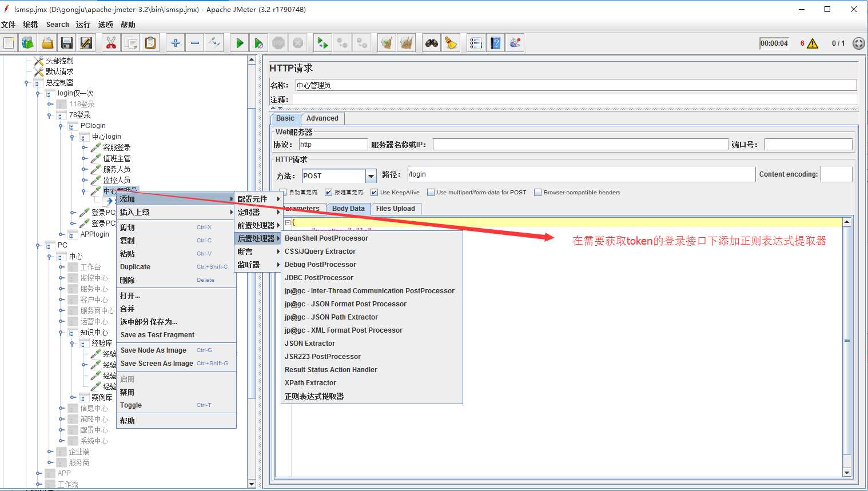The height and width of the screenshot is (491, 868).
Task: Open the 方法 POST method dropdown
Action: tap(371, 176)
